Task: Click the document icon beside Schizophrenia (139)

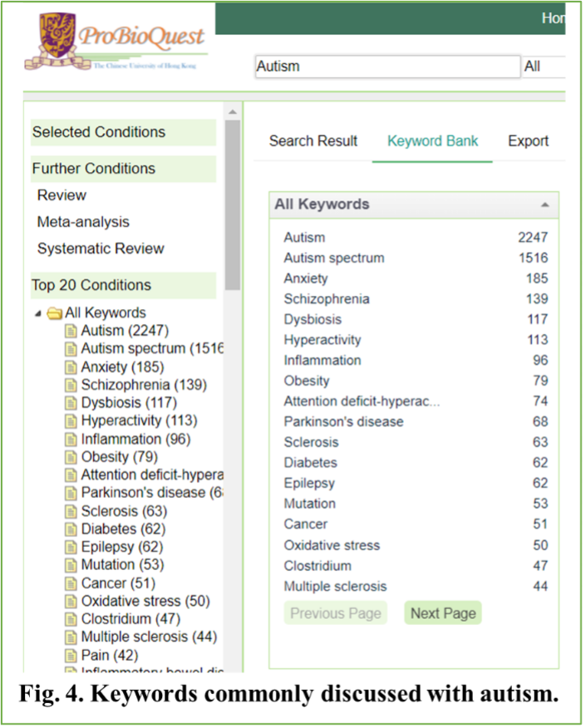Action: [71, 385]
